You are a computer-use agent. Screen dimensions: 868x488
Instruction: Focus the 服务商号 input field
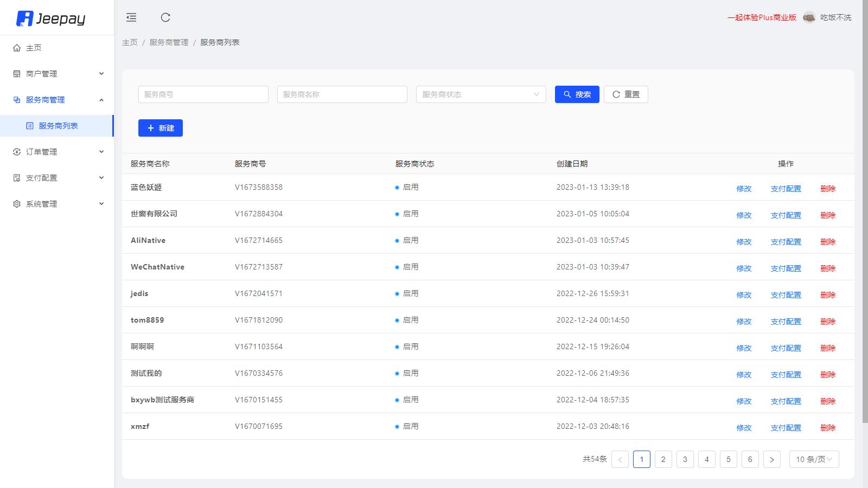pyautogui.click(x=203, y=94)
